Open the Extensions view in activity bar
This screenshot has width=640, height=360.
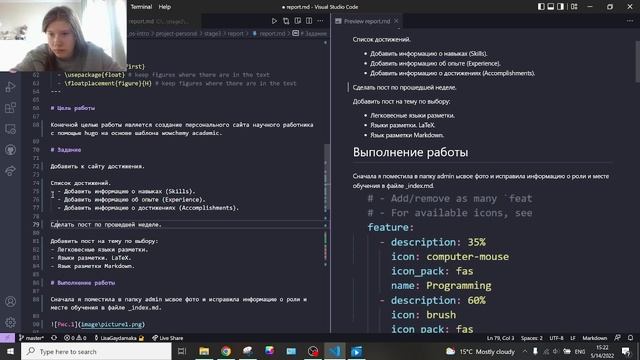10,108
